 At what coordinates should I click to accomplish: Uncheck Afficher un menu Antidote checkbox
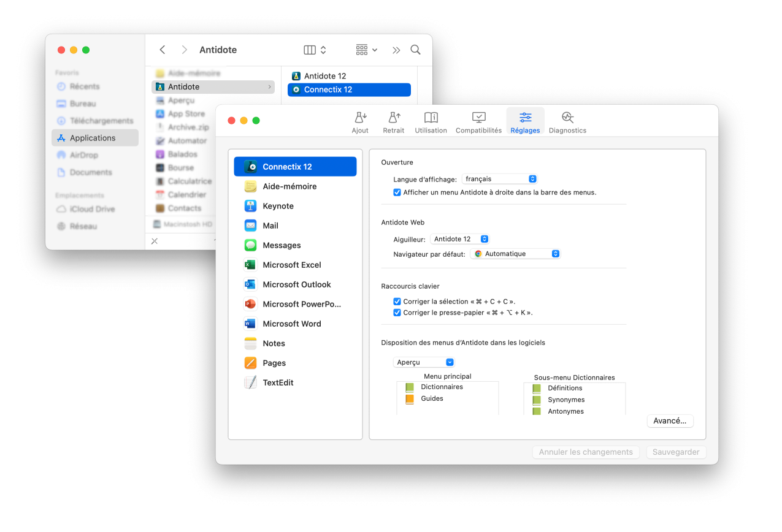coord(397,192)
